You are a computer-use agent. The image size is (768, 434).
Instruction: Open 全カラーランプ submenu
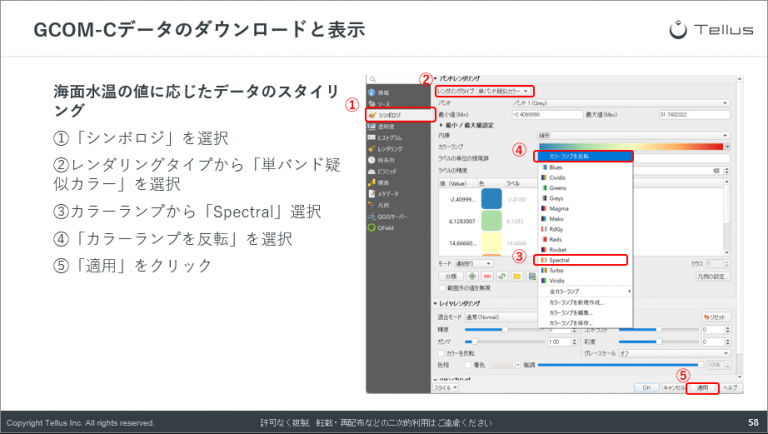coord(585,291)
